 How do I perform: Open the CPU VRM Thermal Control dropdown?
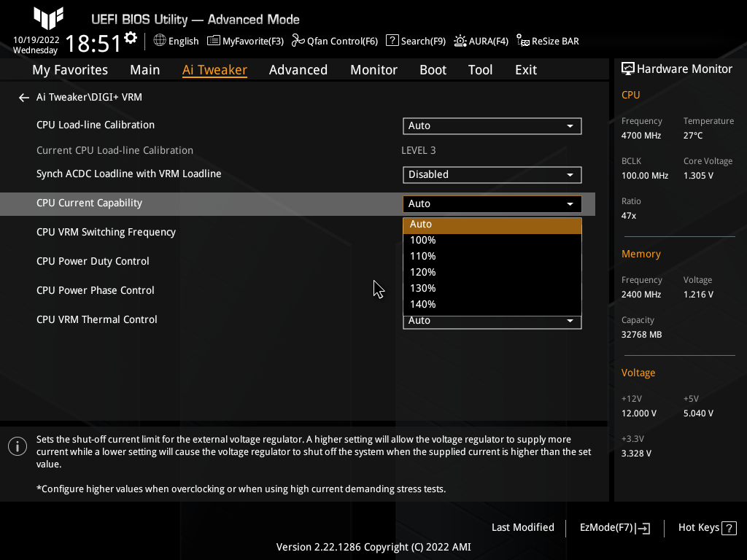point(492,321)
